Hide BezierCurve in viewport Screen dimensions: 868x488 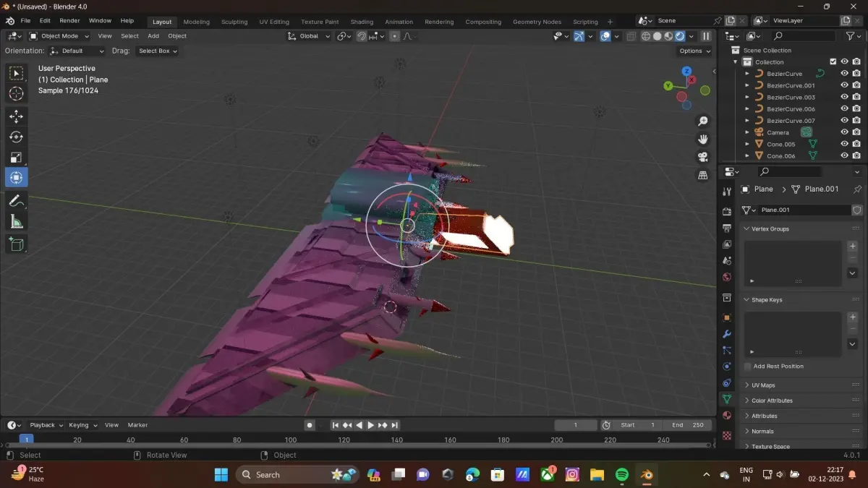844,73
